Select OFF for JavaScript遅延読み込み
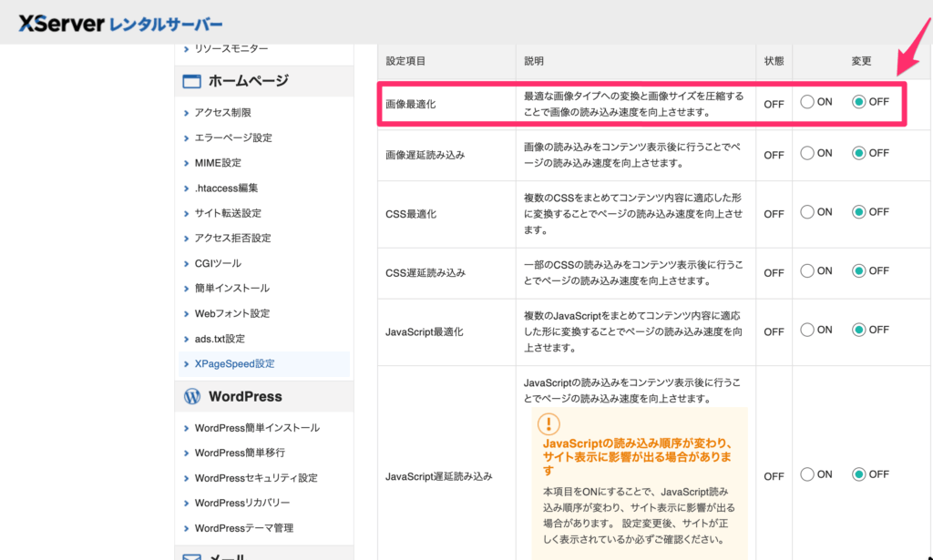Image resolution: width=933 pixels, height=560 pixels. click(858, 474)
